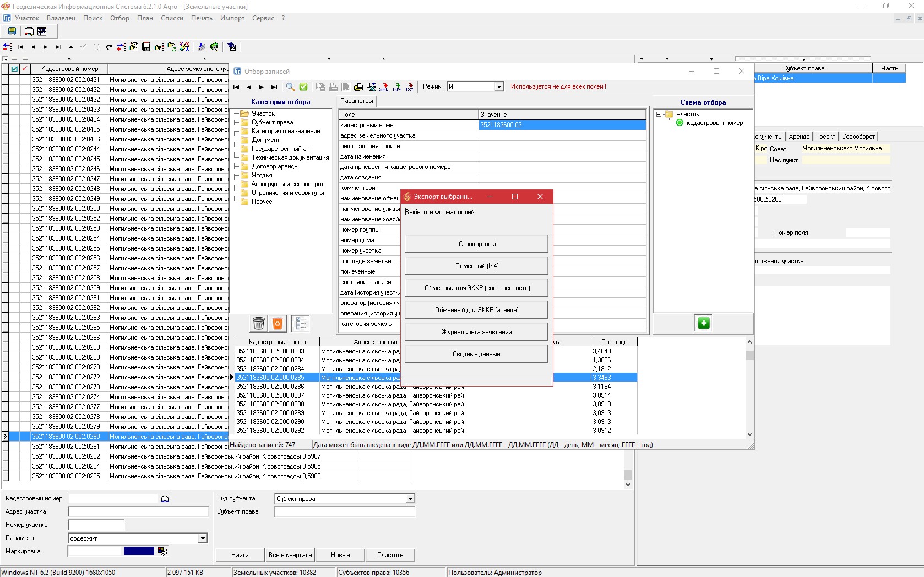Click the green plus add-to-scheme button
The height and width of the screenshot is (577, 924).
coord(703,323)
